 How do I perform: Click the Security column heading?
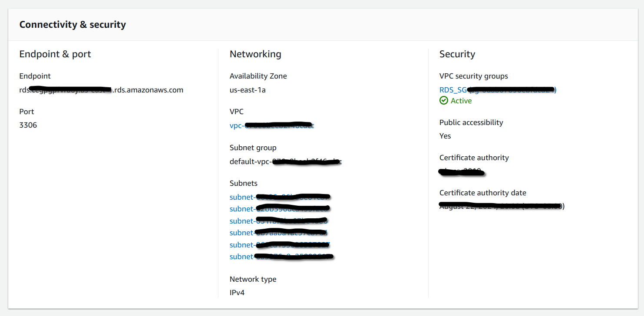457,54
